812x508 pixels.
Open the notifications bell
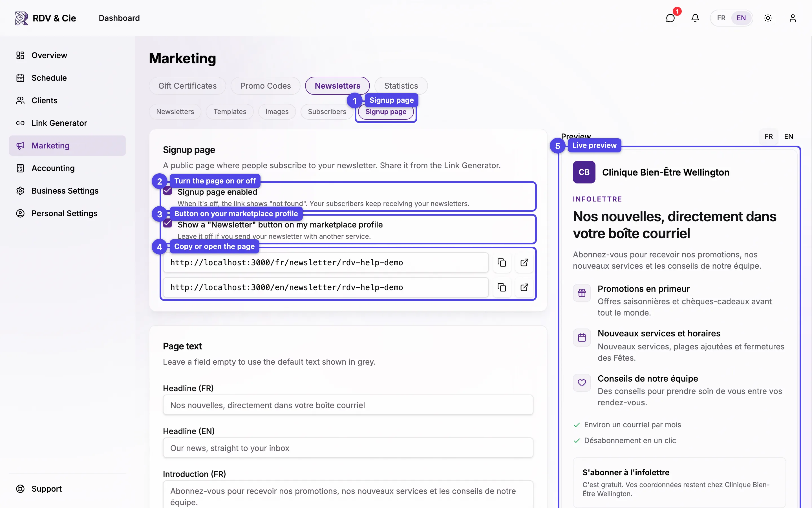point(695,18)
